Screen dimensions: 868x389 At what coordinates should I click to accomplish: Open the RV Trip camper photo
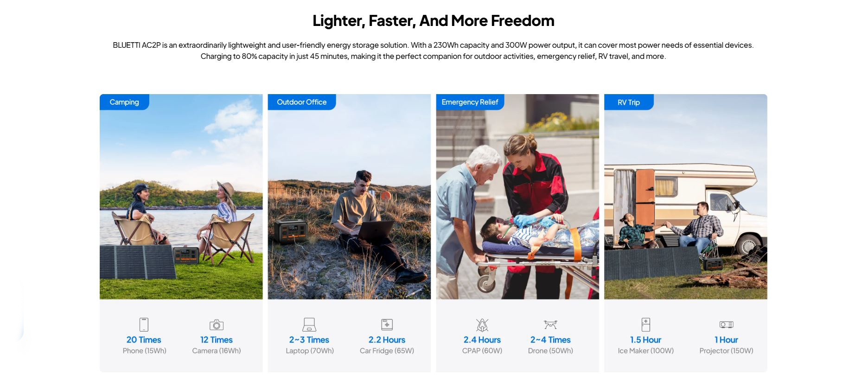[x=685, y=204]
